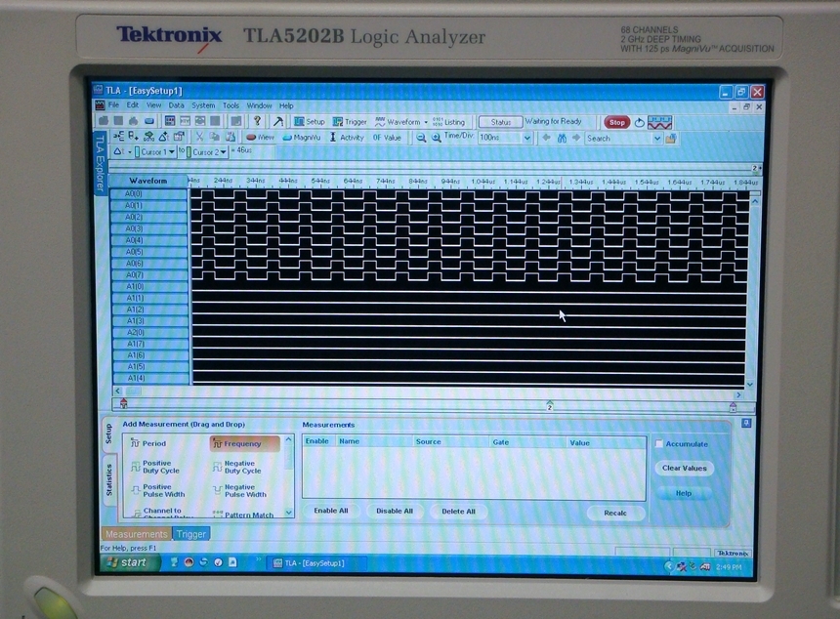Click the Activity indicator toolbar button
The height and width of the screenshot is (619, 840).
[x=346, y=137]
